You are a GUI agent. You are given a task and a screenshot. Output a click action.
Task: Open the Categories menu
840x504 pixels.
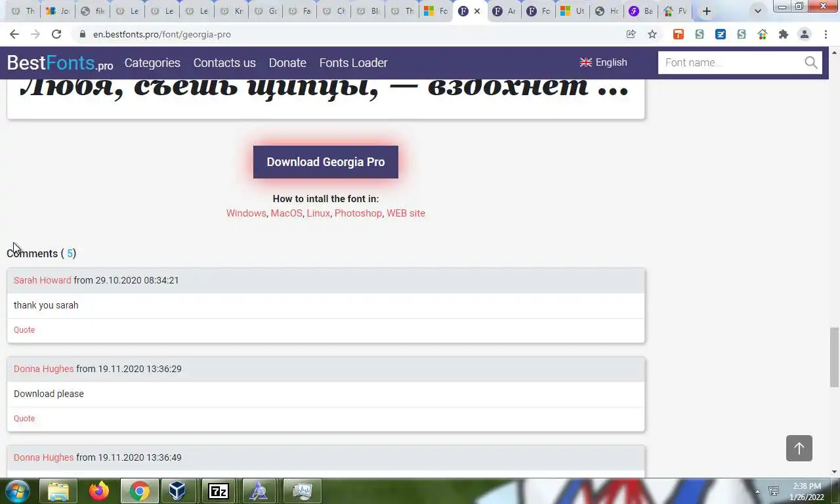click(152, 62)
